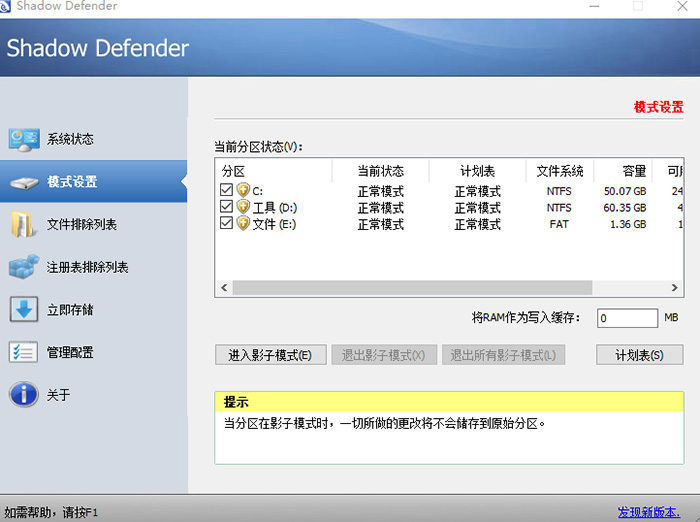The image size is (700, 522).
Task: Open the 文件排除列表 page
Action: [93, 224]
